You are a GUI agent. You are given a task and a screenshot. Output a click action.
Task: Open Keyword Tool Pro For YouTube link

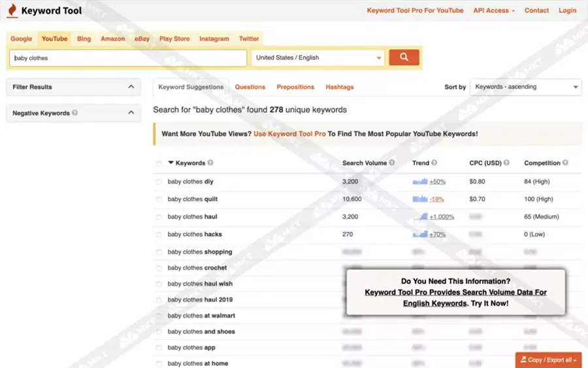415,10
